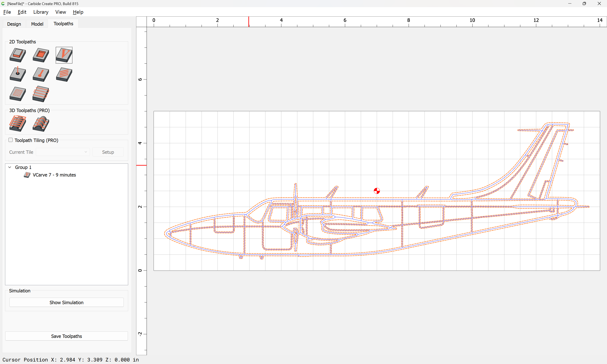Click the tiling Setup button
607x364 pixels.
click(x=108, y=152)
